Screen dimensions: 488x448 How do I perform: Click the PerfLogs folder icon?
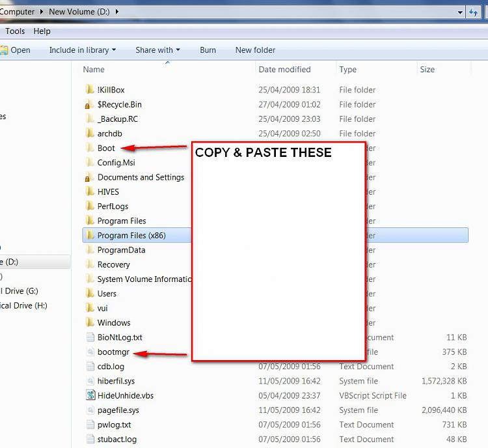click(90, 206)
